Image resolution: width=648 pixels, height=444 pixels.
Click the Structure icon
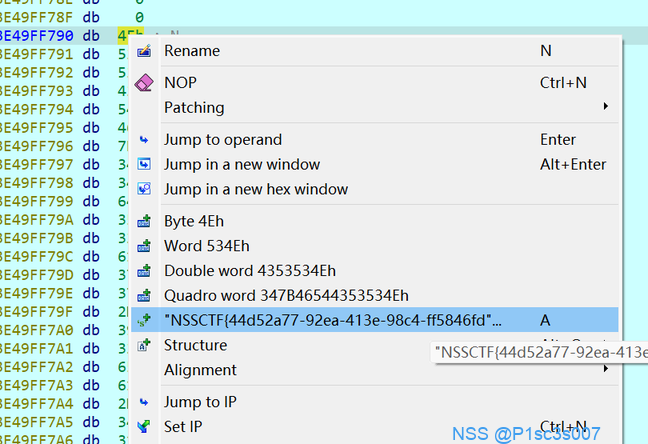click(144, 345)
